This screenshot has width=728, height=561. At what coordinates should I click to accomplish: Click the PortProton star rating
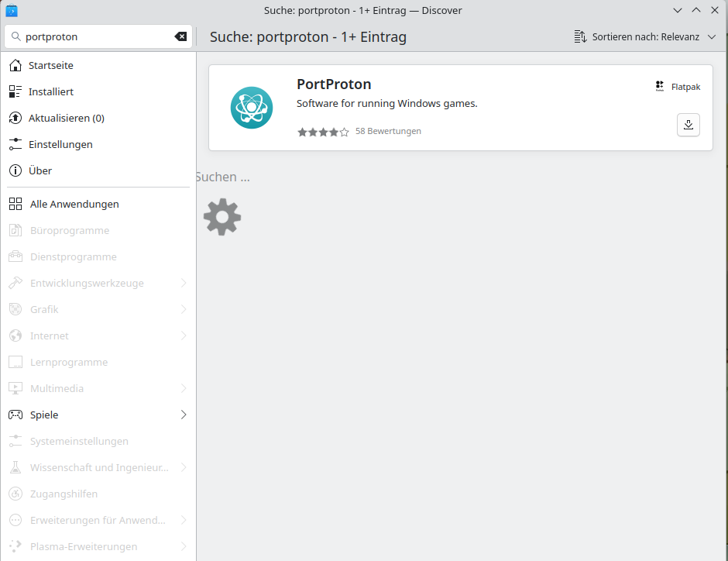pos(323,132)
